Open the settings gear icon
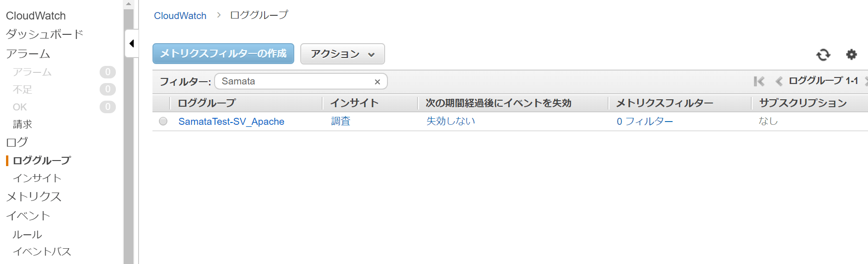The width and height of the screenshot is (868, 264). click(851, 54)
